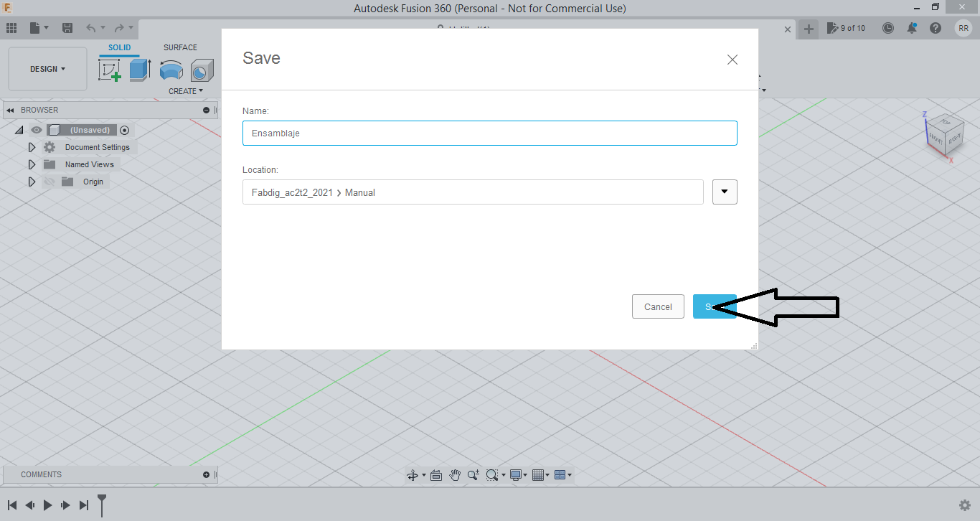This screenshot has height=521, width=980.
Task: Open the Viewports layout menu
Action: [x=563, y=475]
